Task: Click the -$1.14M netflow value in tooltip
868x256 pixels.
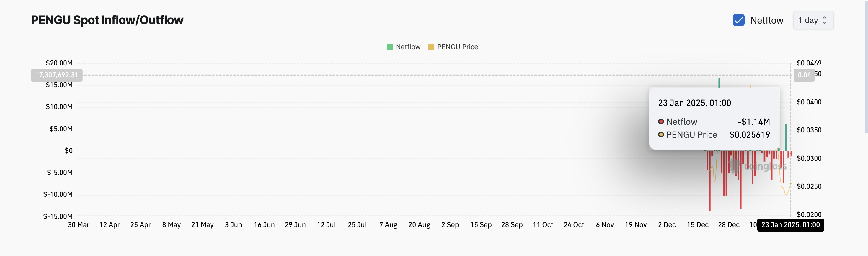Action: 754,122
